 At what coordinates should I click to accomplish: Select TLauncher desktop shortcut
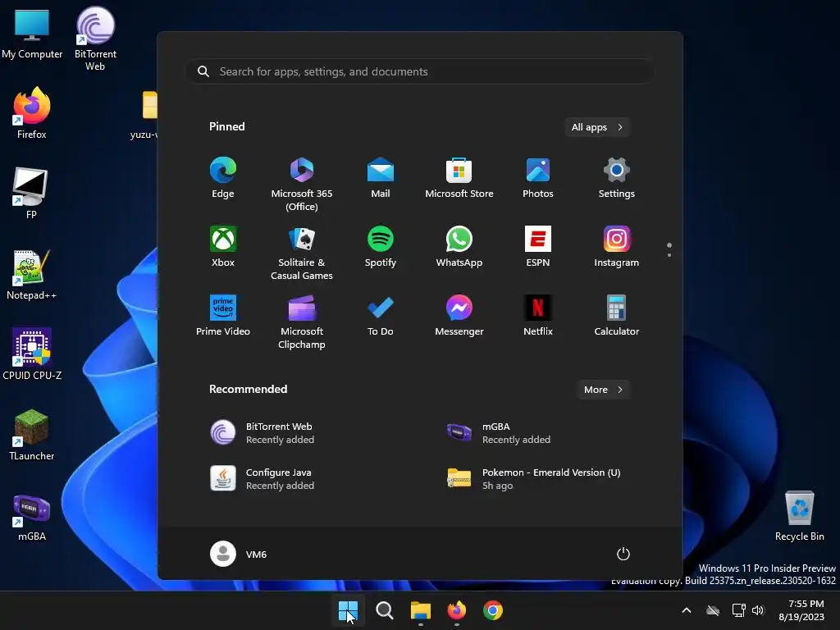(32, 435)
